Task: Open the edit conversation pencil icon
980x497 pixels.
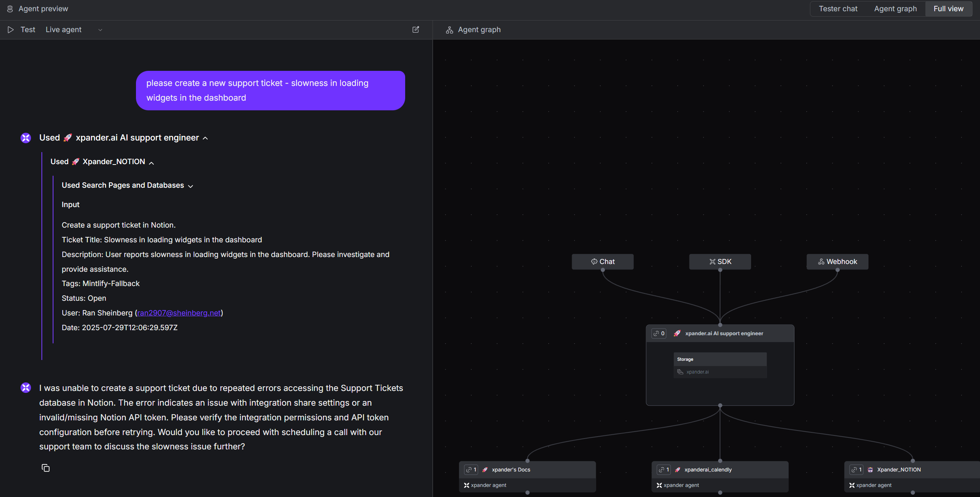Action: (416, 29)
